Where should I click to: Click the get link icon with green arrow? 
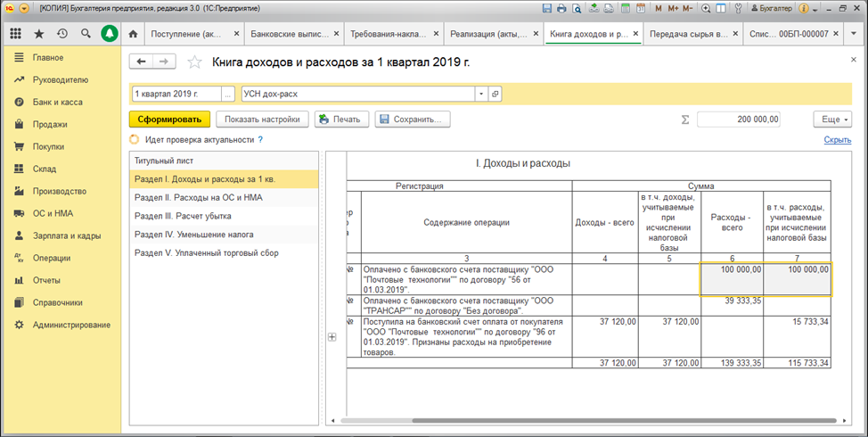[594, 9]
